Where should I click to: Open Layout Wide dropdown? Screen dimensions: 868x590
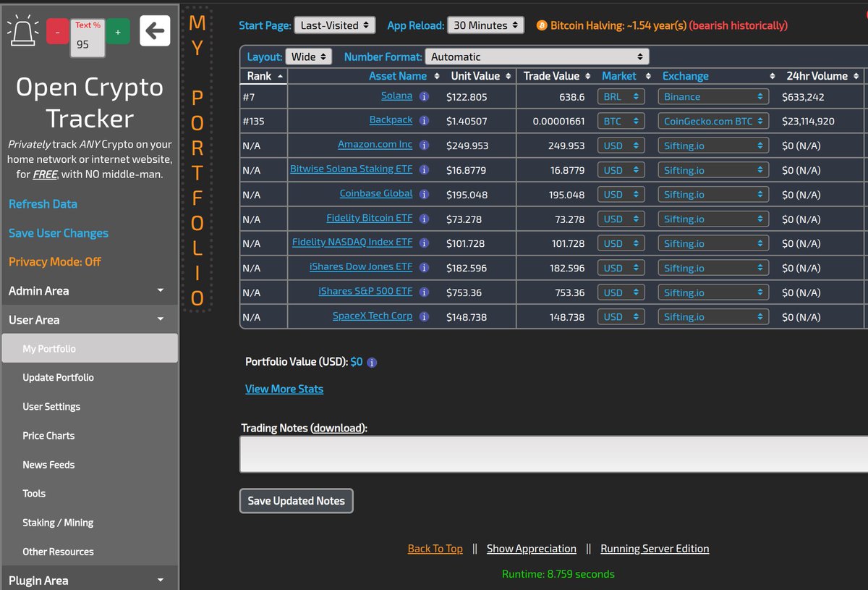coord(309,56)
